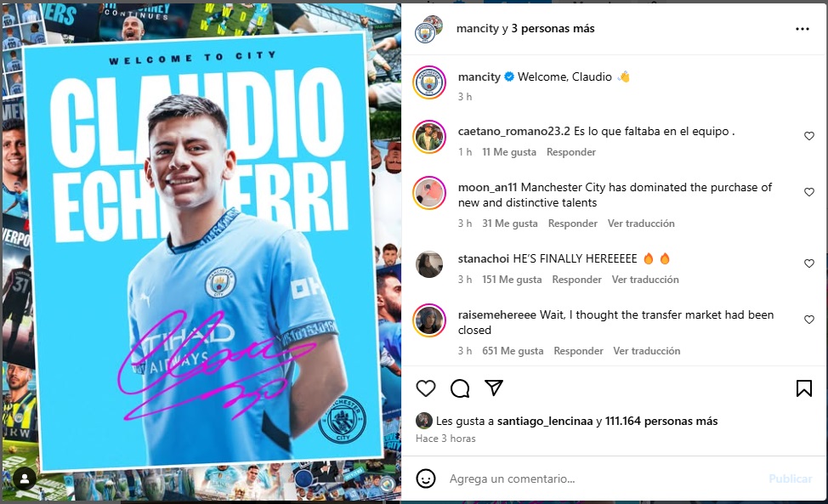Save post with bookmark icon
The height and width of the screenshot is (504, 828).
coord(803,388)
